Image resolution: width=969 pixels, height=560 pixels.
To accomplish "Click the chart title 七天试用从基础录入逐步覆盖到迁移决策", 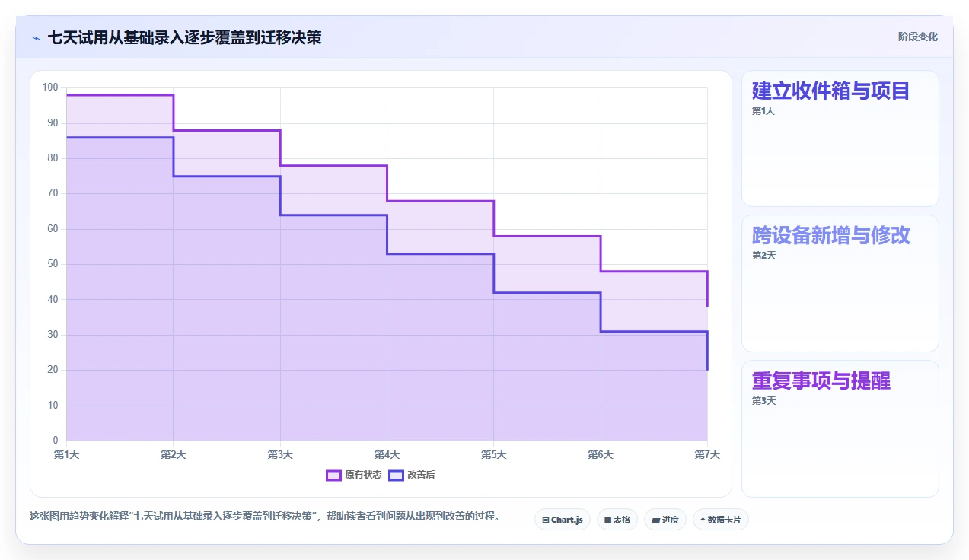I will point(184,37).
